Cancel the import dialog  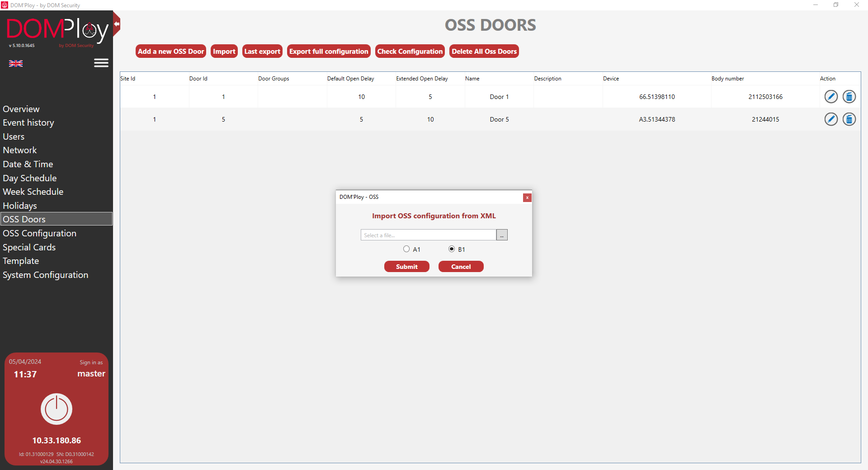click(x=461, y=267)
